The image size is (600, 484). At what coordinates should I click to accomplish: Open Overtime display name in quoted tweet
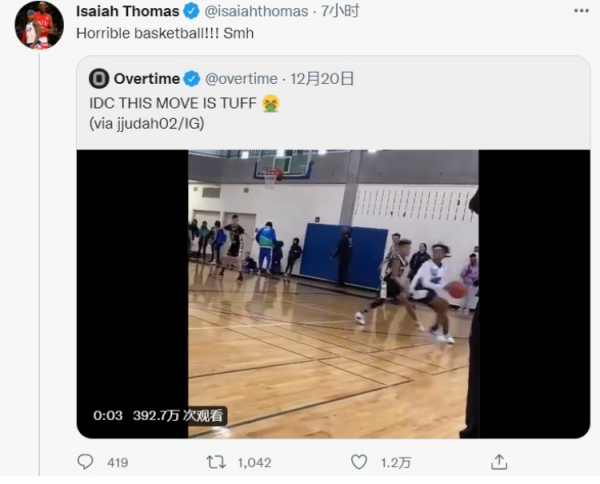pyautogui.click(x=146, y=78)
